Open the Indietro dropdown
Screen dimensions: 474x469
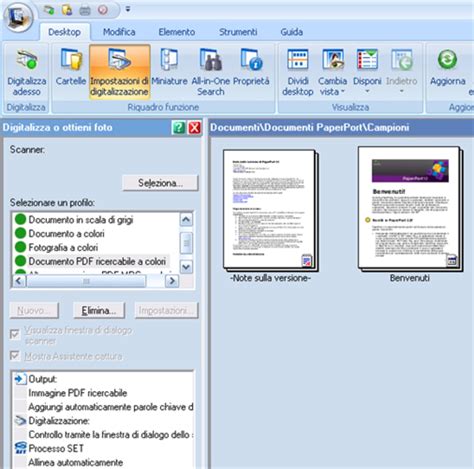tap(401, 72)
